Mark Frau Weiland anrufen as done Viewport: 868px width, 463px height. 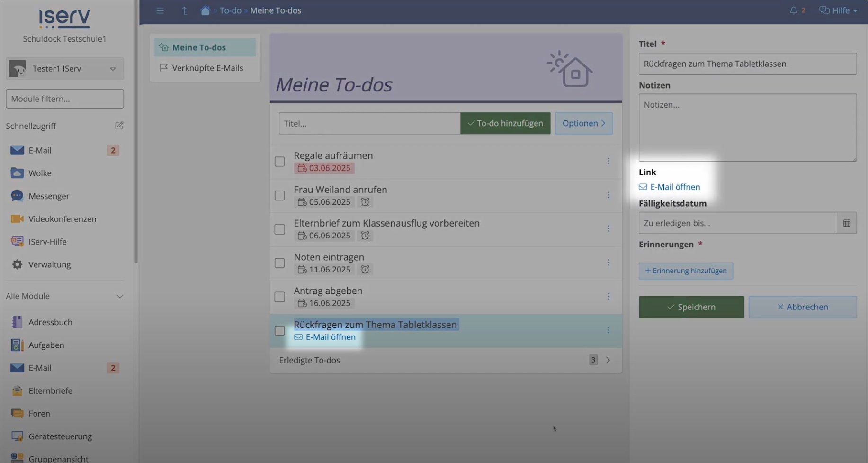click(x=280, y=196)
